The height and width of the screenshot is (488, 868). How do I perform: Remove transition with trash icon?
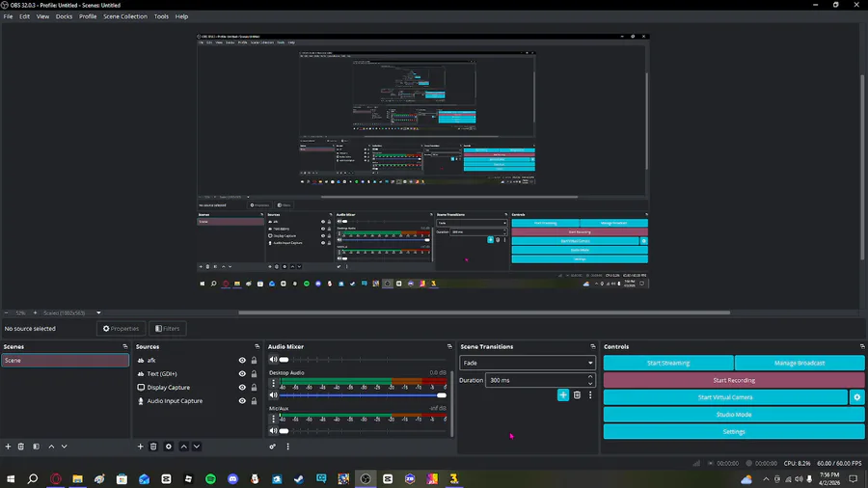point(577,395)
